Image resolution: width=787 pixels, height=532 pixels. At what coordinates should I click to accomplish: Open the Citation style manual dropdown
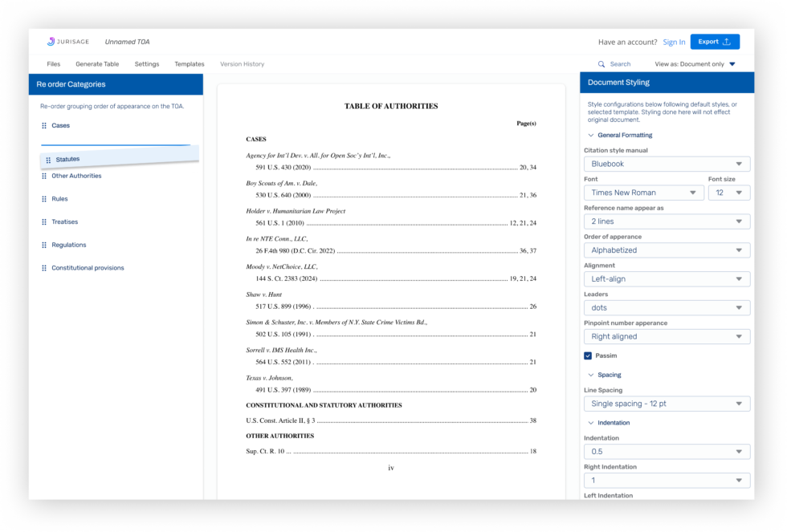point(667,164)
